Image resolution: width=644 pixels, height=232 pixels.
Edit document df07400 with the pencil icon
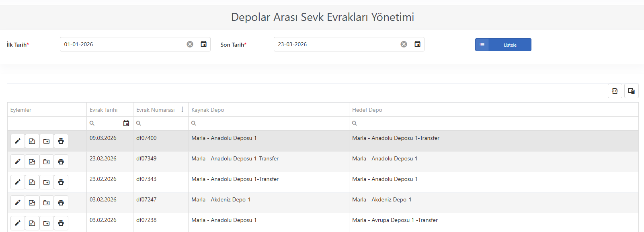pos(18,141)
